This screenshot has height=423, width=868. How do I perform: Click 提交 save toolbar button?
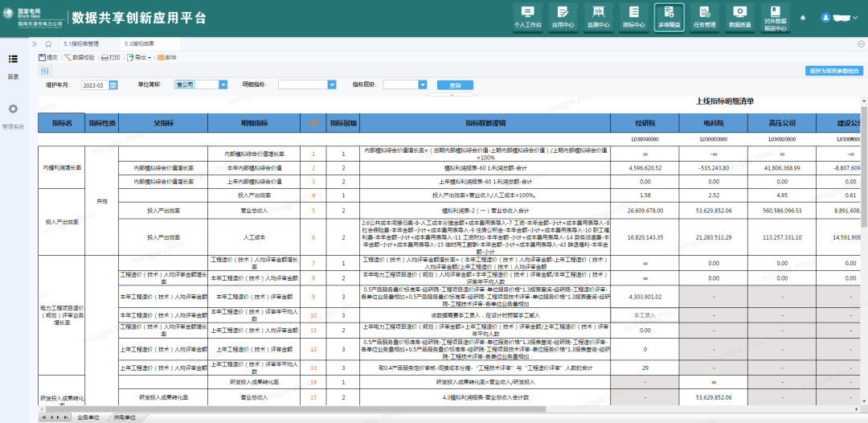[49, 57]
